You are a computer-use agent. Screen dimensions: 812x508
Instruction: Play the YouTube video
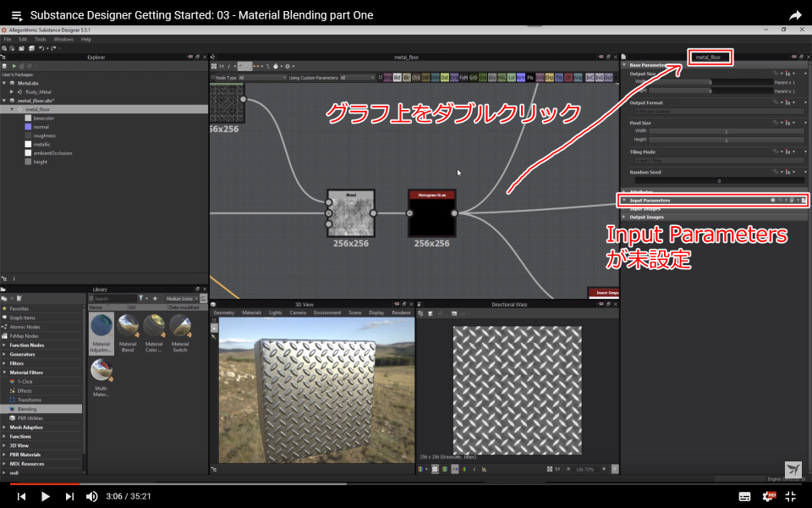[45, 496]
